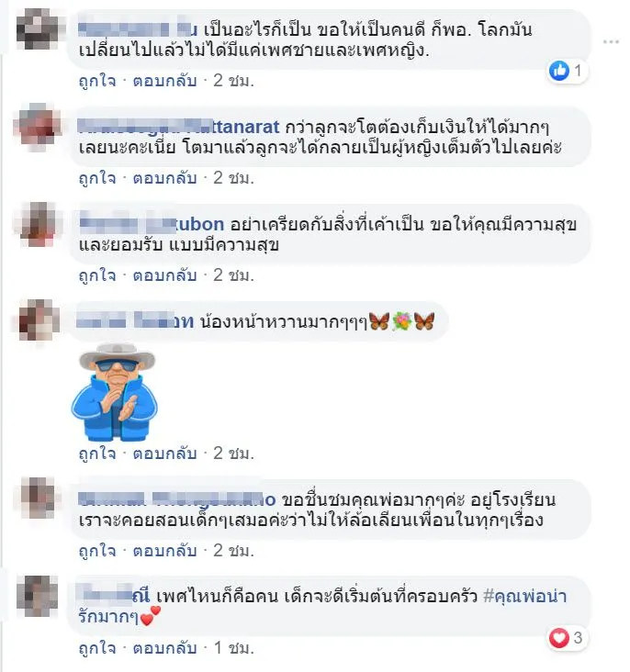Reply to the '...ubon' comment via ตอบกลับ
The image size is (630, 672).
pos(164,275)
